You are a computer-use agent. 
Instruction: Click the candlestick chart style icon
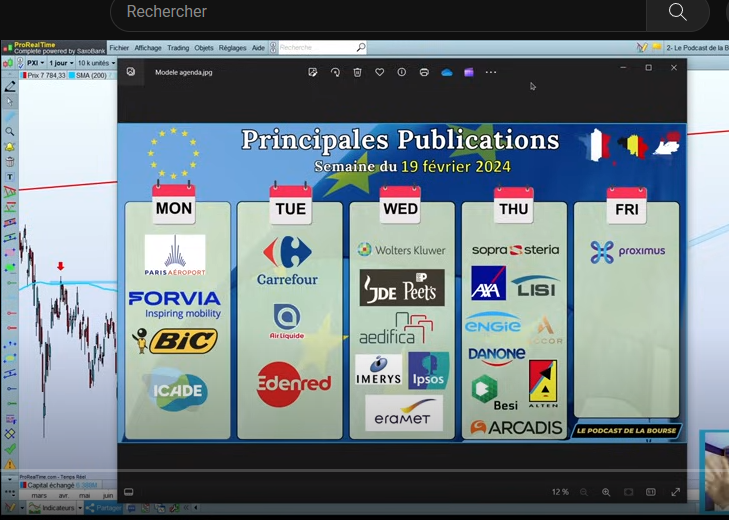[8, 63]
